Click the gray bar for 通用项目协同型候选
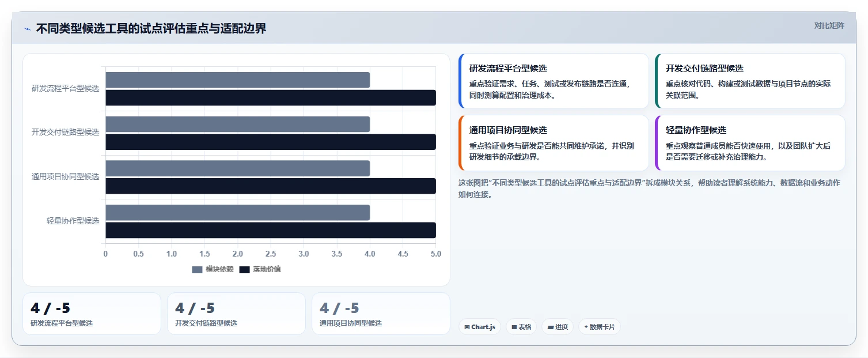Viewport: 868px width, 358px height. click(x=237, y=168)
